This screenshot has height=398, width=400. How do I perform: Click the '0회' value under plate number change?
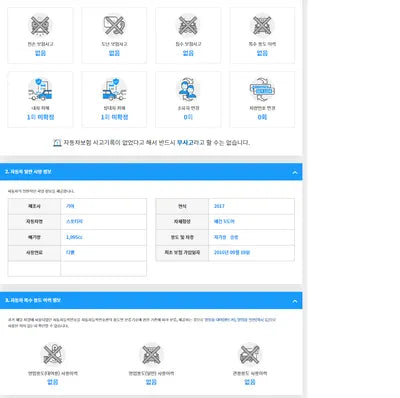coord(262,117)
